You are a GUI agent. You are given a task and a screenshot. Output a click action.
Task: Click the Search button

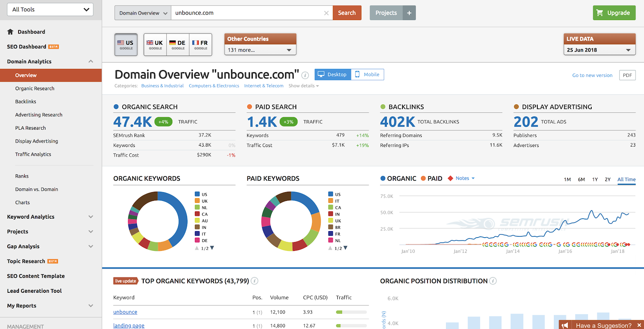pos(347,13)
